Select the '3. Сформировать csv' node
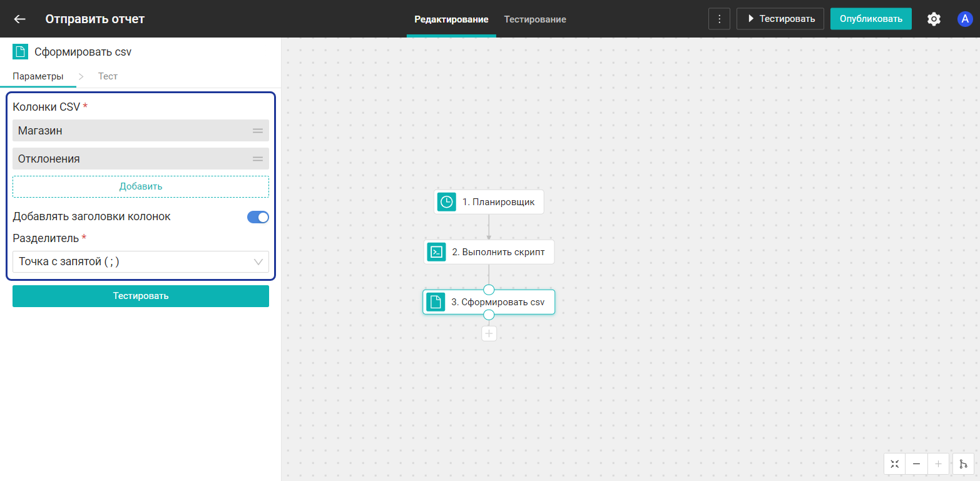 click(489, 302)
